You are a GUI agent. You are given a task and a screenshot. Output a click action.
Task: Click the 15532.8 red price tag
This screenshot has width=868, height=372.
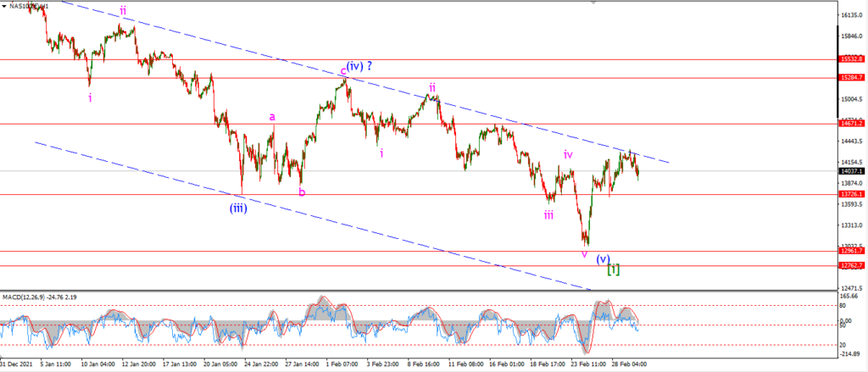point(851,58)
